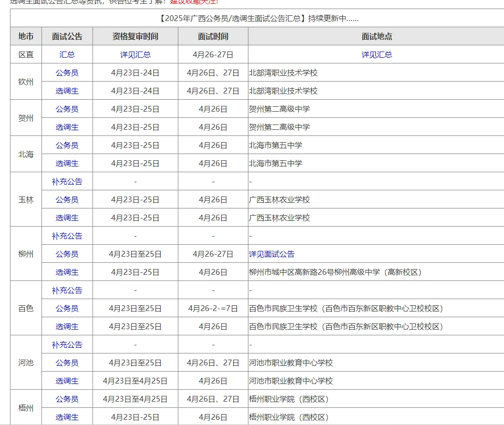
Task: Open 北海 选调生 announcement link
Action: [x=67, y=163]
